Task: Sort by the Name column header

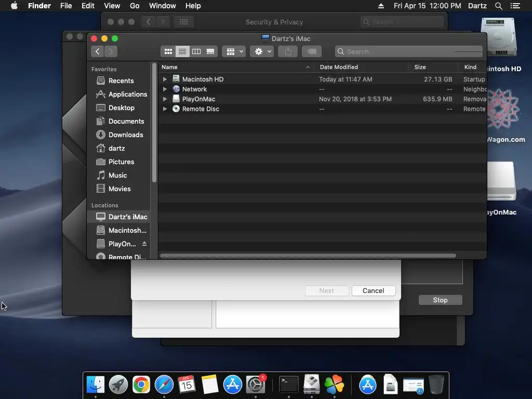Action: click(236, 67)
